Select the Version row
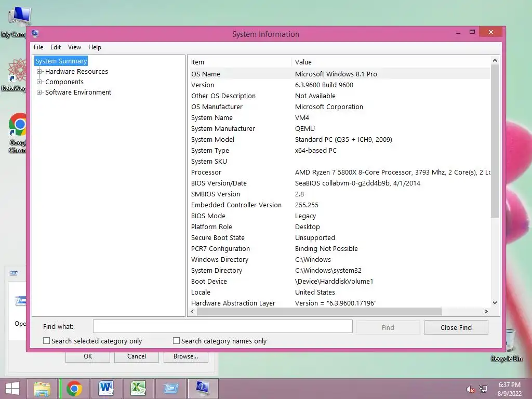The height and width of the screenshot is (399, 532). click(x=339, y=85)
